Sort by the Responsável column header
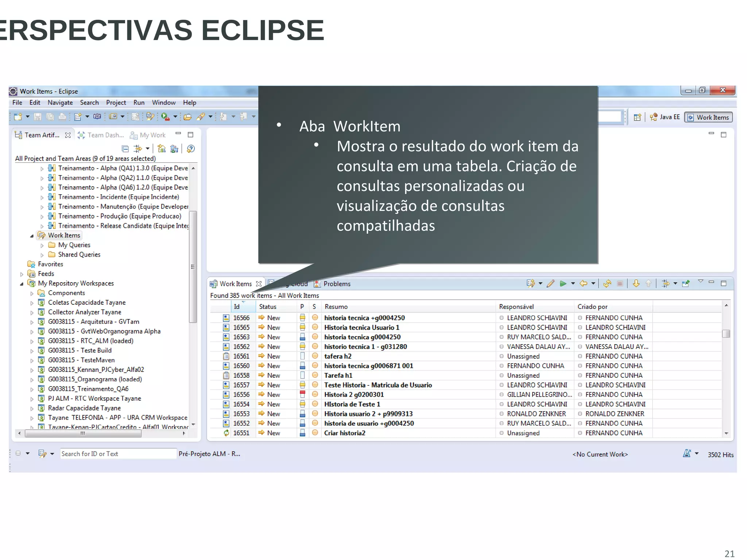The image size is (747, 560). tap(535, 307)
